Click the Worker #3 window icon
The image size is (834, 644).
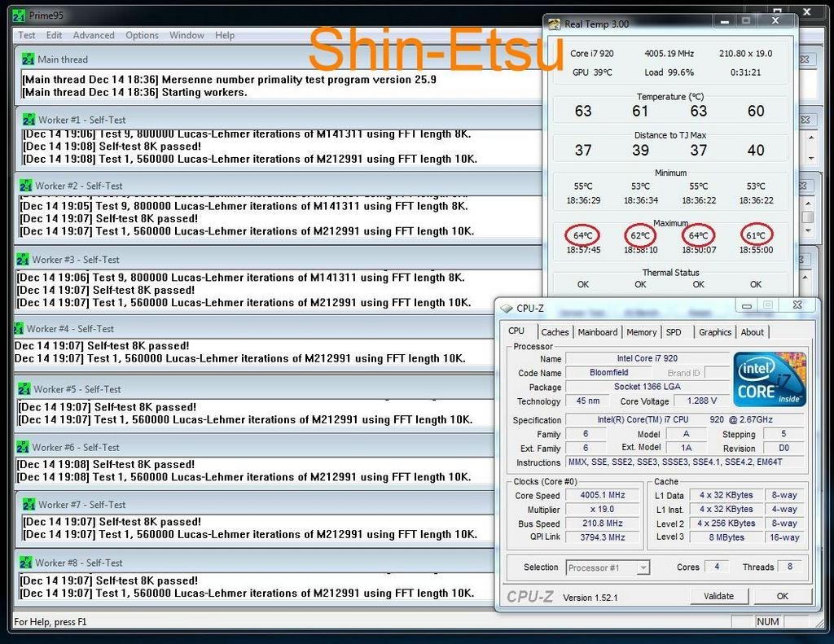tap(23, 260)
